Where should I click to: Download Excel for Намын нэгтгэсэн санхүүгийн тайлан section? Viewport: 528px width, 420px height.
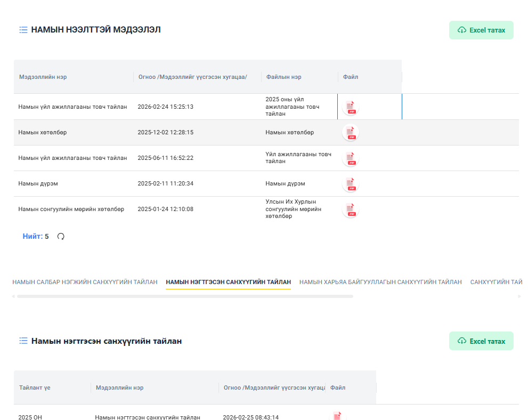pos(481,341)
